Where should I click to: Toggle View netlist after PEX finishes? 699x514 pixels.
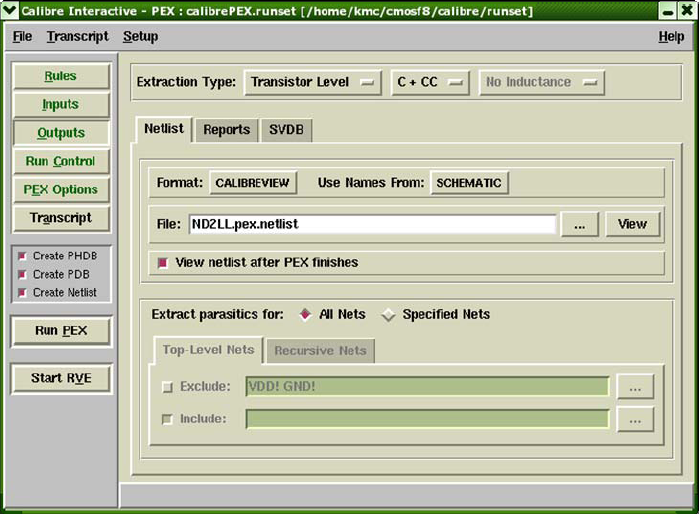tap(163, 263)
